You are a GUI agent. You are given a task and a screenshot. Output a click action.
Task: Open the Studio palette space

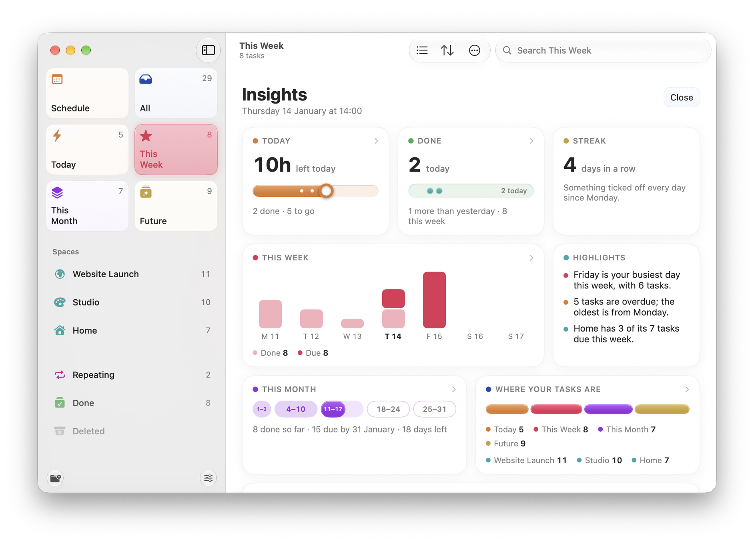tap(132, 302)
